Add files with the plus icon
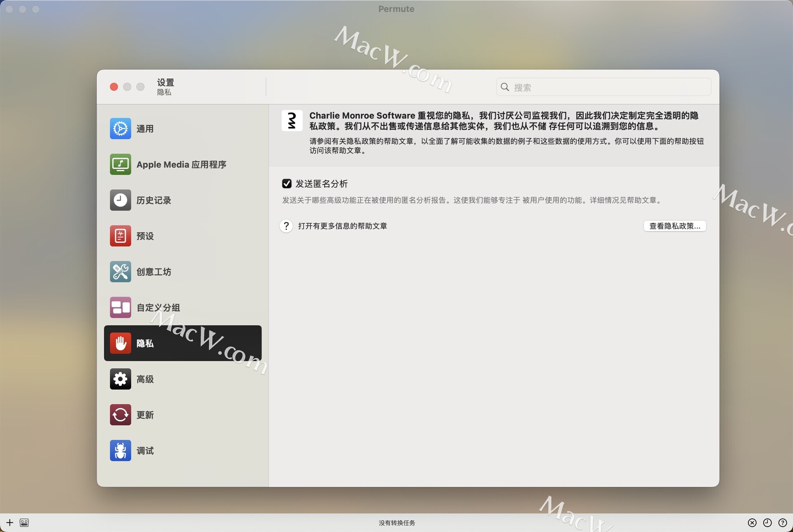 [x=9, y=522]
